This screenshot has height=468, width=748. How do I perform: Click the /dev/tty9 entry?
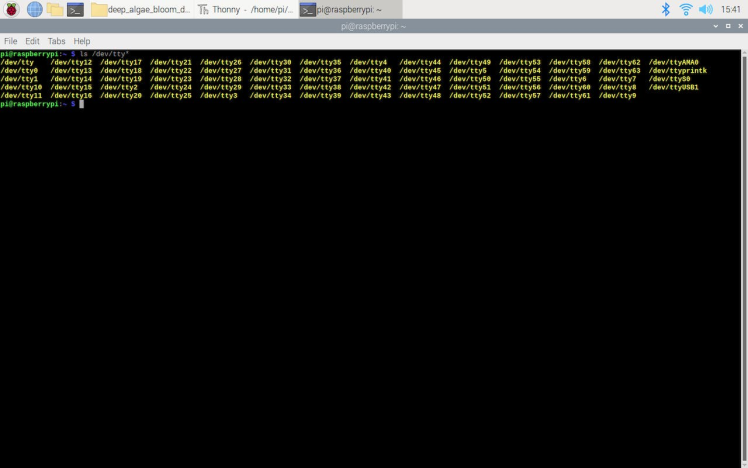tap(617, 96)
